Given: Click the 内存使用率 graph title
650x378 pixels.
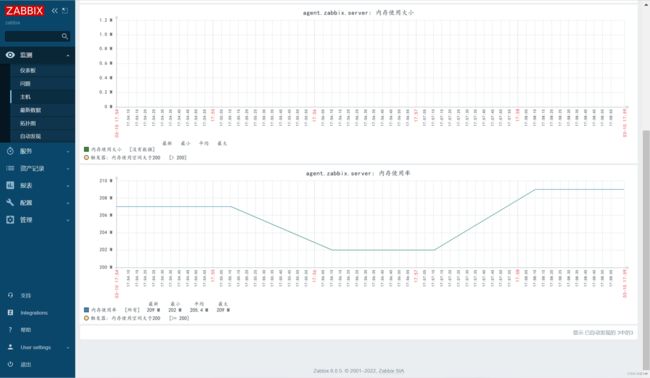Looking at the screenshot, I should [358, 173].
